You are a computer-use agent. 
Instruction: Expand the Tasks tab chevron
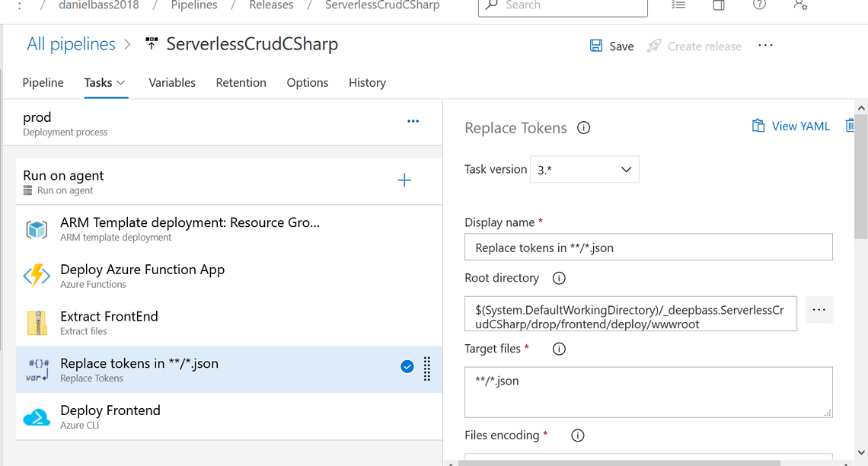120,82
